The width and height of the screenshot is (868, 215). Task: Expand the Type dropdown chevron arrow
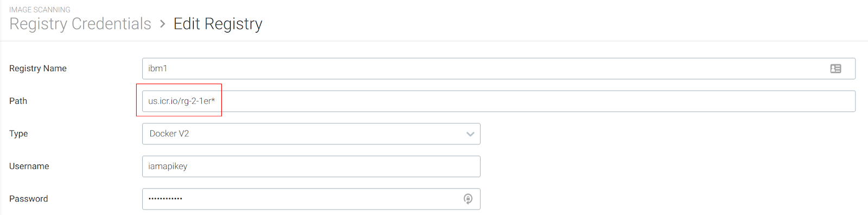coord(470,134)
